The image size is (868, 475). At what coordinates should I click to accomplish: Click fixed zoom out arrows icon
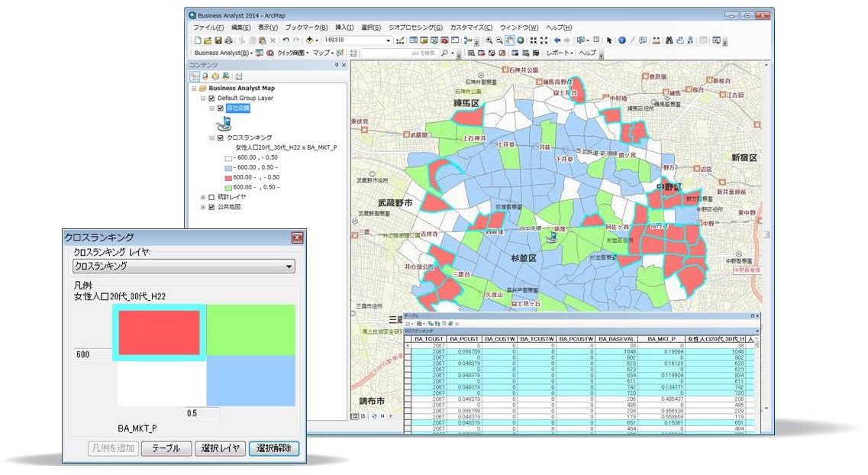[544, 40]
